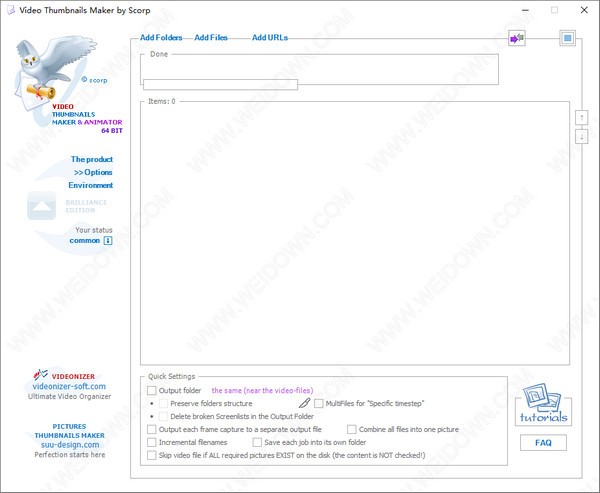Viewport: 600px width, 493px height.
Task: Open the tutorials pictures icon
Action: tap(543, 404)
